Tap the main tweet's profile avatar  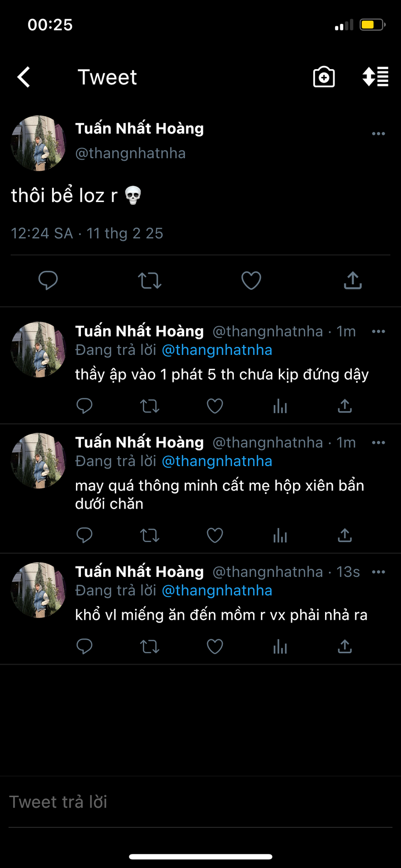38,143
